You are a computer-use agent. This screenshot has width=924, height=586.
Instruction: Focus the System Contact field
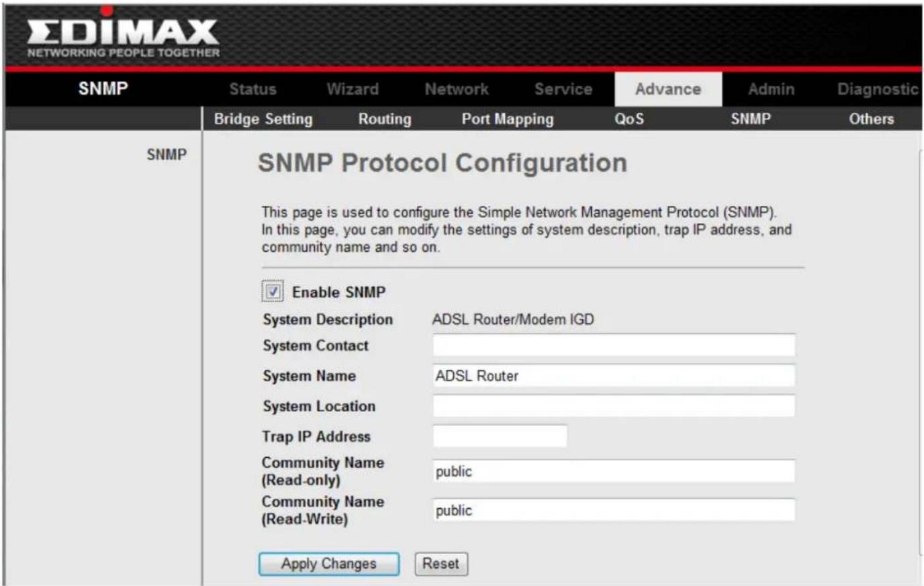(x=614, y=345)
